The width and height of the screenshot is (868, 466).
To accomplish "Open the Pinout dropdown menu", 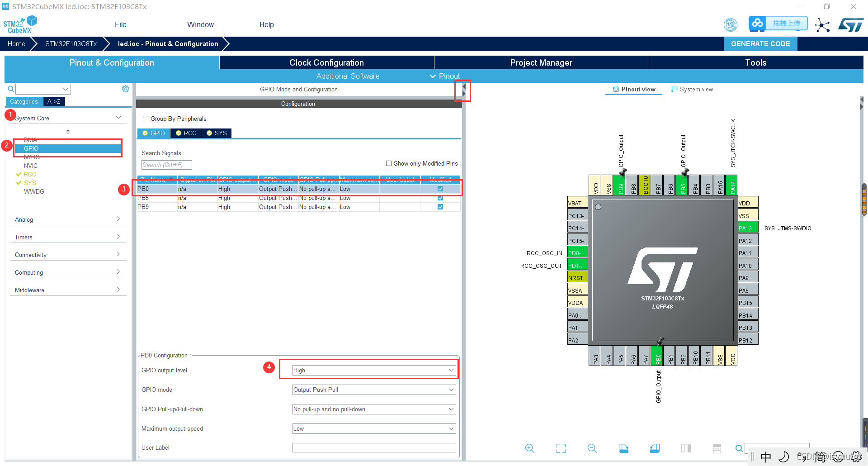I will (445, 76).
